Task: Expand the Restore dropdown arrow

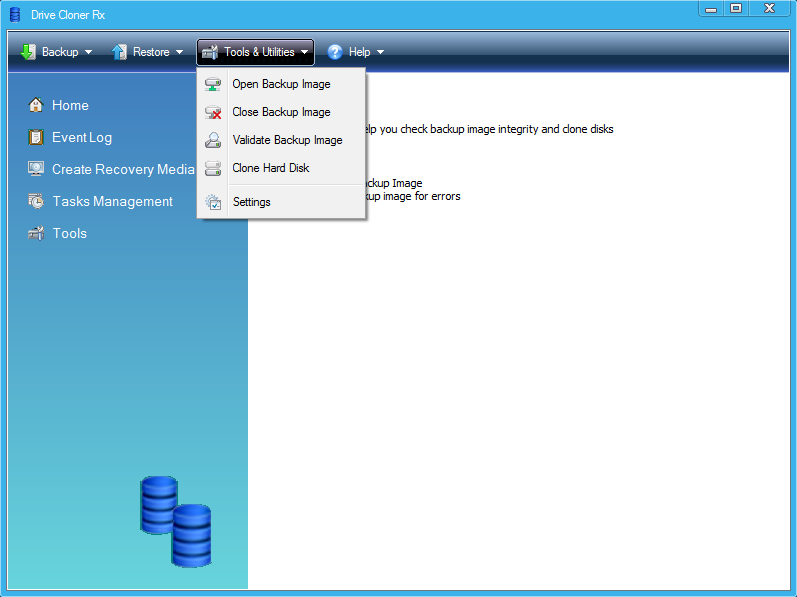Action: pos(180,52)
